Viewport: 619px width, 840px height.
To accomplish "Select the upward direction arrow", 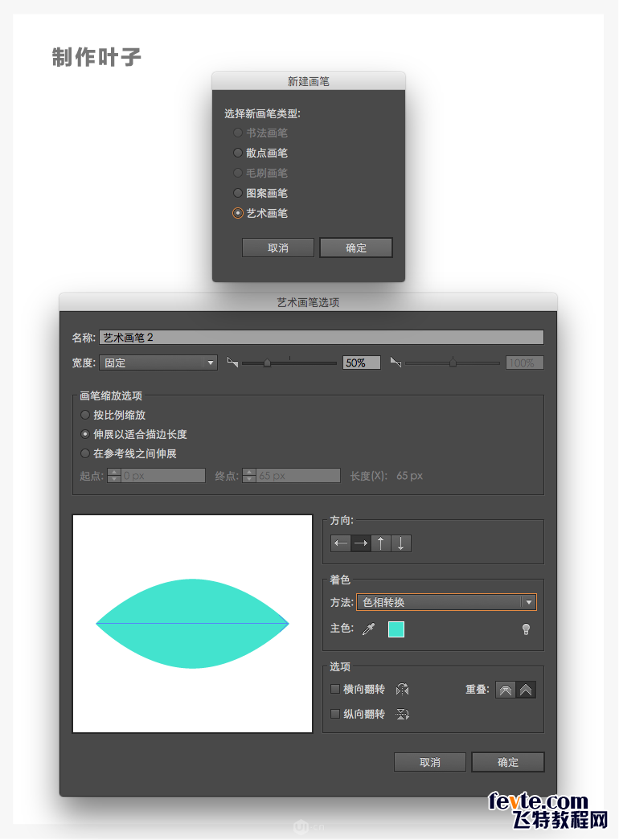I will click(x=381, y=543).
